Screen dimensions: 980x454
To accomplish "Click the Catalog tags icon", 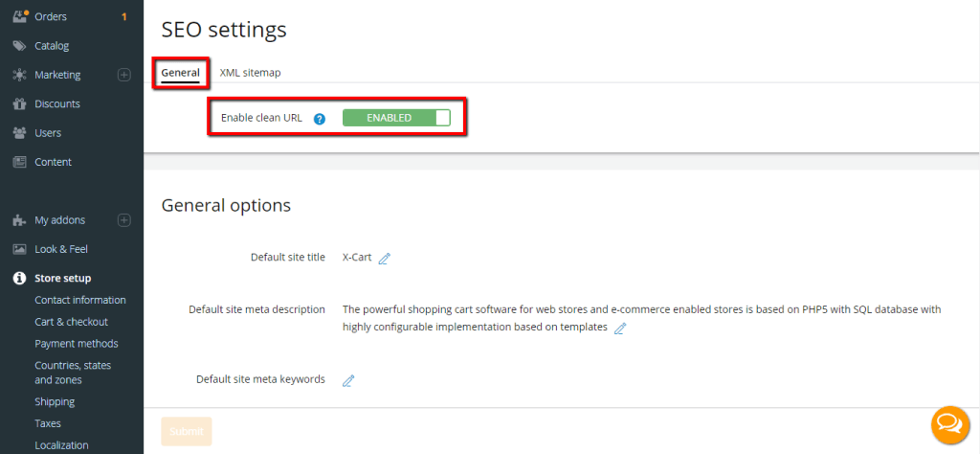I will coord(20,46).
